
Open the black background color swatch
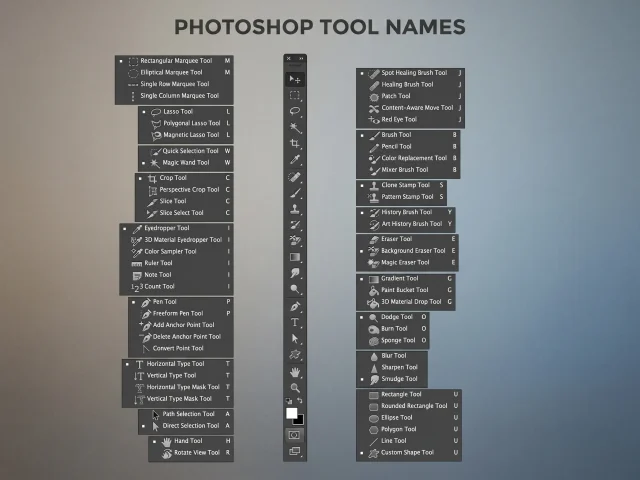300,421
